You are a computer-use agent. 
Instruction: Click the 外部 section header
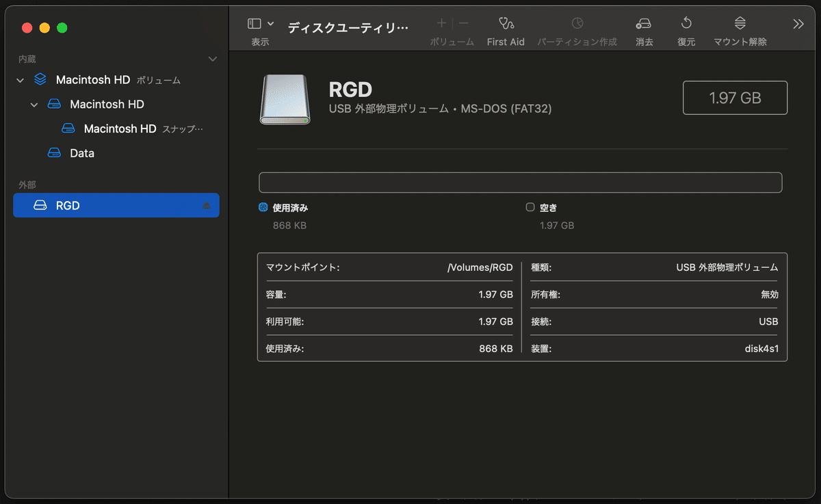27,185
